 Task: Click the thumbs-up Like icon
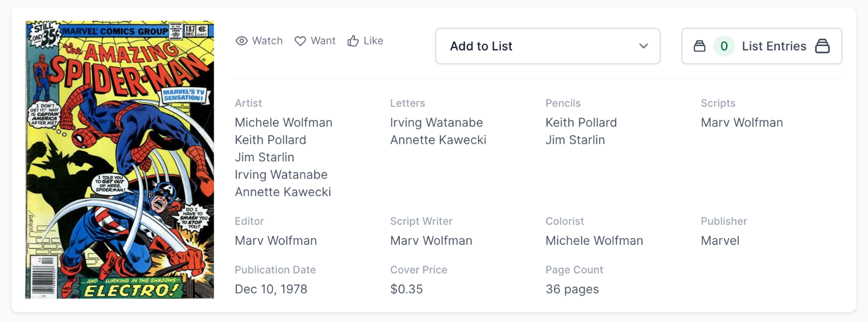point(353,41)
